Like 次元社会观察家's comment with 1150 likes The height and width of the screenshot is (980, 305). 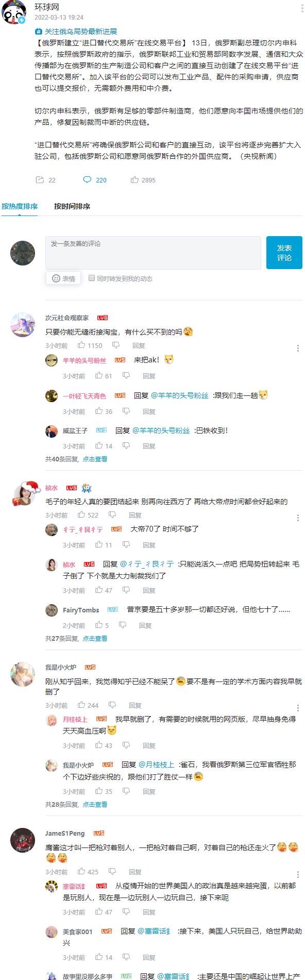click(x=81, y=345)
